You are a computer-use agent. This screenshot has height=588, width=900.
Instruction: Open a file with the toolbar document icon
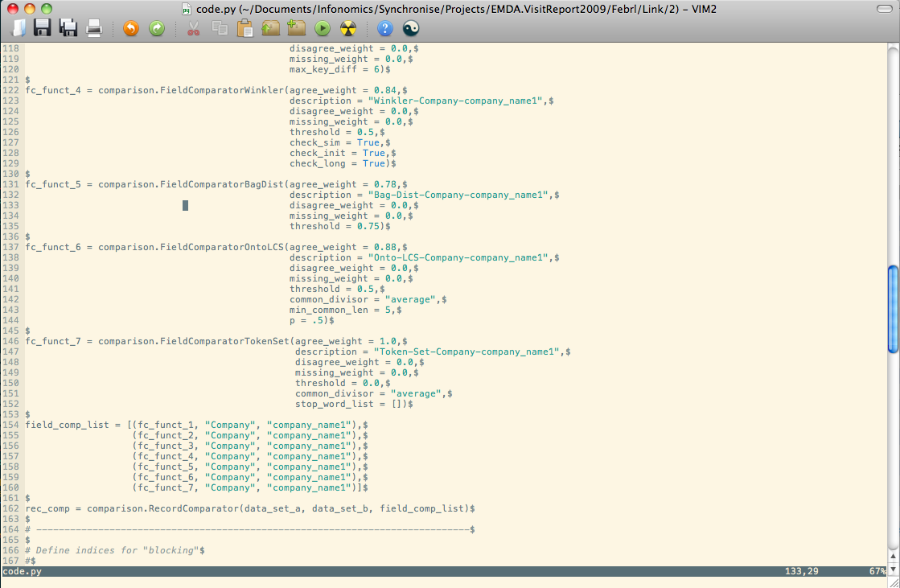point(19,28)
